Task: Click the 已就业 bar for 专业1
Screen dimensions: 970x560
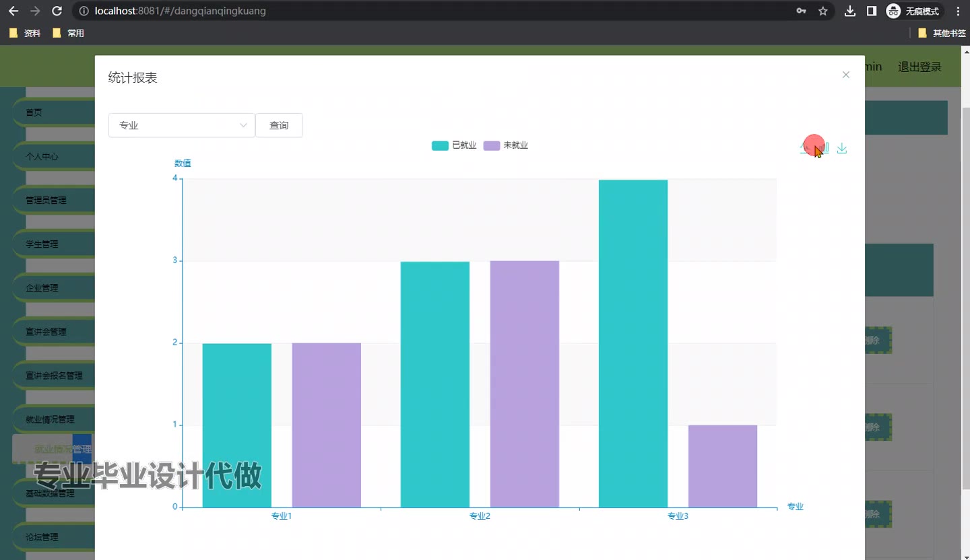Action: pos(237,425)
